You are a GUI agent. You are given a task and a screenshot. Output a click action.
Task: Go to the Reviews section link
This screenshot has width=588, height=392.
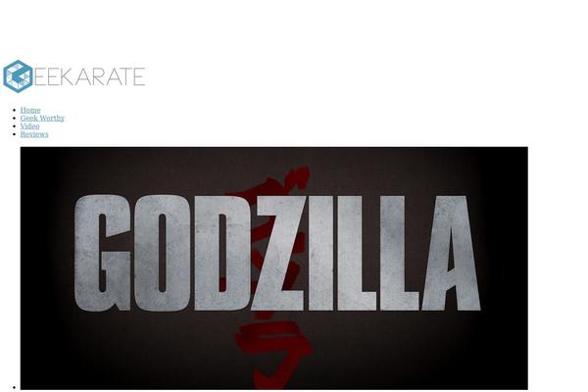click(x=34, y=134)
